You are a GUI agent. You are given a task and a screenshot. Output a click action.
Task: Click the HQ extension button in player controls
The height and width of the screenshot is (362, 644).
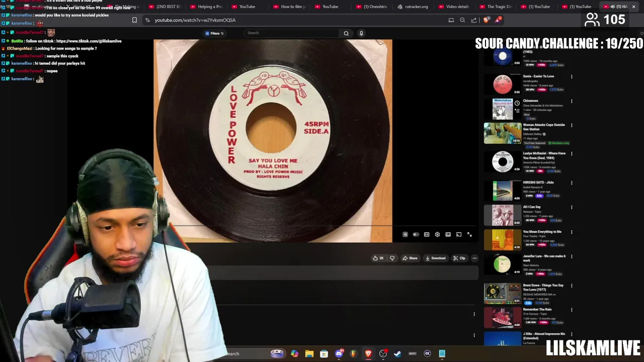point(405,235)
